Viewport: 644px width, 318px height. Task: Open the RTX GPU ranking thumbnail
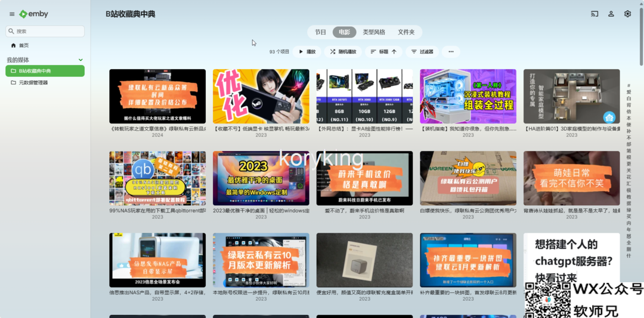coord(364,96)
